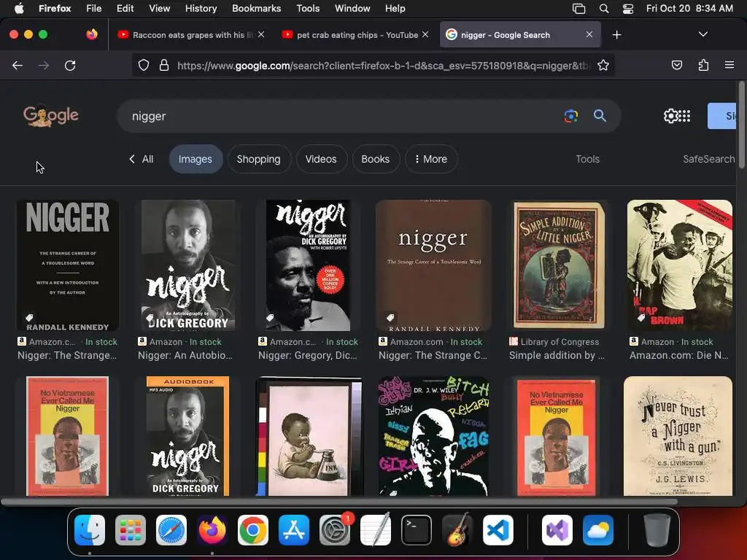Expand the image search Tools options
Image resolution: width=747 pixels, height=560 pixels.
[x=587, y=159]
